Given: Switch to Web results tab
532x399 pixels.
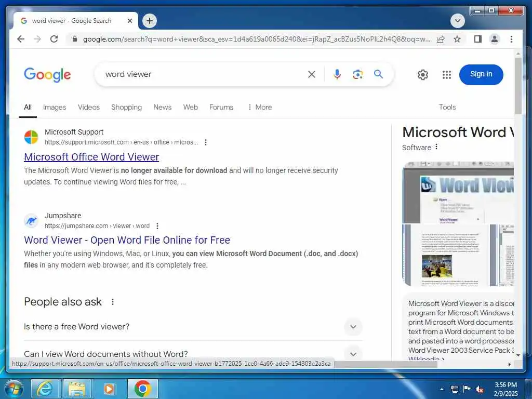Looking at the screenshot, I should (x=190, y=107).
